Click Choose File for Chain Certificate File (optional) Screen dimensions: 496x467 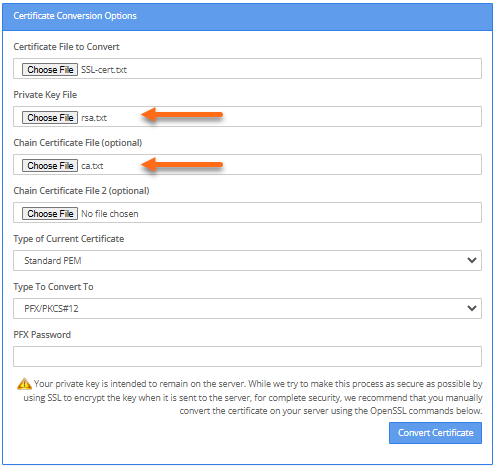click(50, 165)
